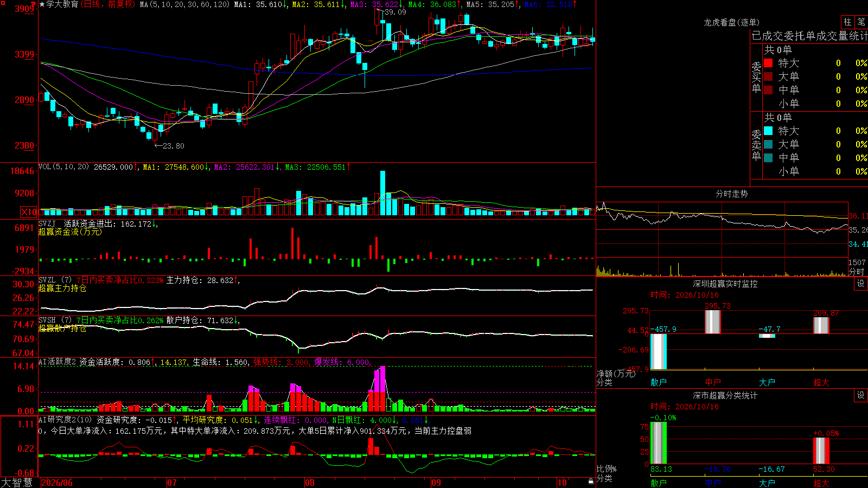
Task: Click the -47.7 大户 bar in 深圳超赢实时监控
Action: (x=767, y=336)
